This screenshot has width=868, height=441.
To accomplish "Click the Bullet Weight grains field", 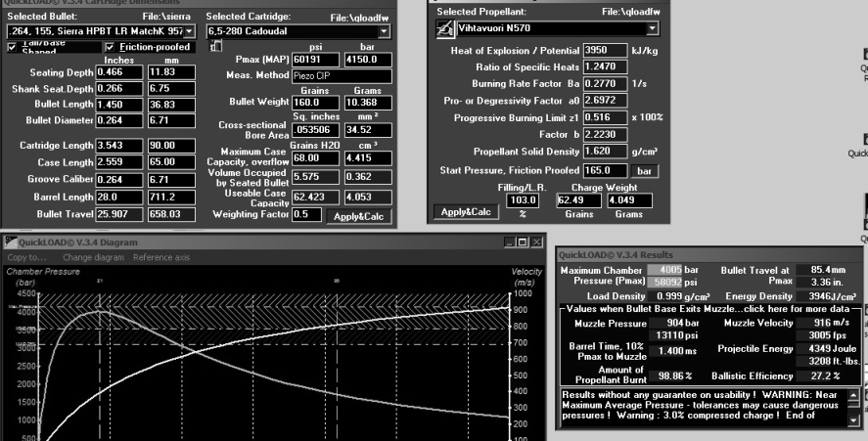I will pyautogui.click(x=315, y=103).
